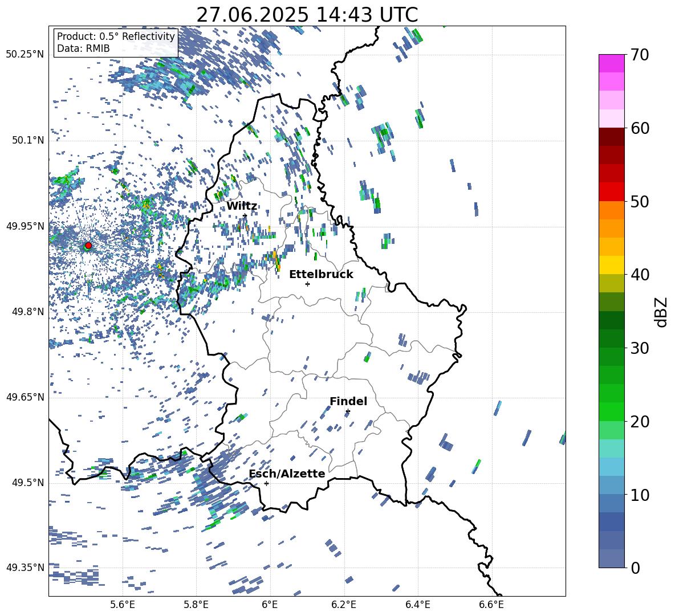Click the 6.4°E longitude label
Screen dimensions: 675x616
[417, 605]
